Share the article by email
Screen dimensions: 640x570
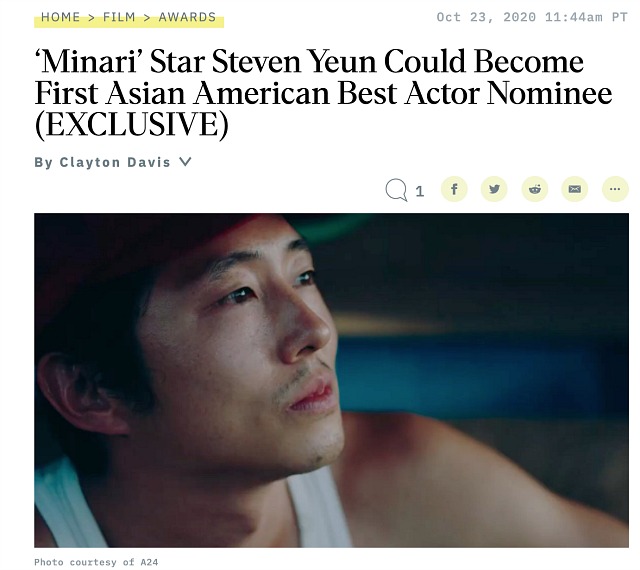click(575, 189)
